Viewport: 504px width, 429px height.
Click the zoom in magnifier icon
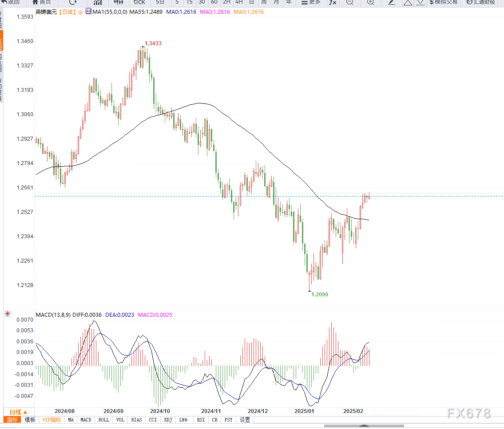click(x=370, y=2)
